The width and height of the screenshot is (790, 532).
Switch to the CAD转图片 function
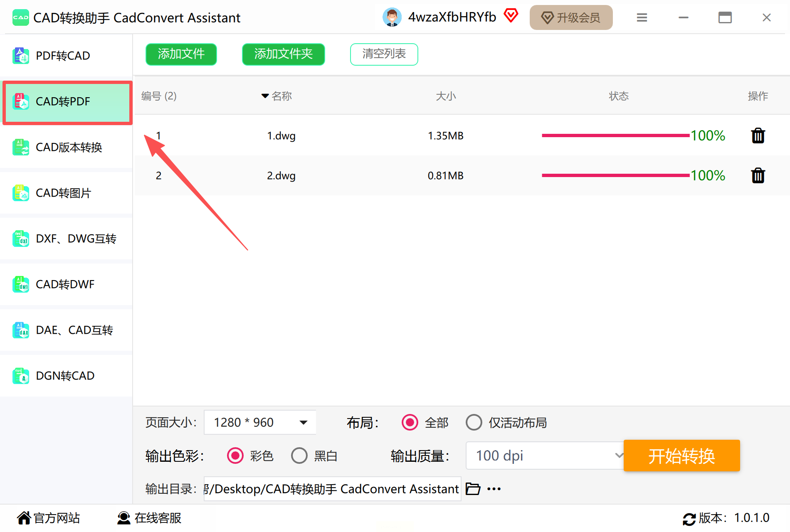(x=67, y=193)
